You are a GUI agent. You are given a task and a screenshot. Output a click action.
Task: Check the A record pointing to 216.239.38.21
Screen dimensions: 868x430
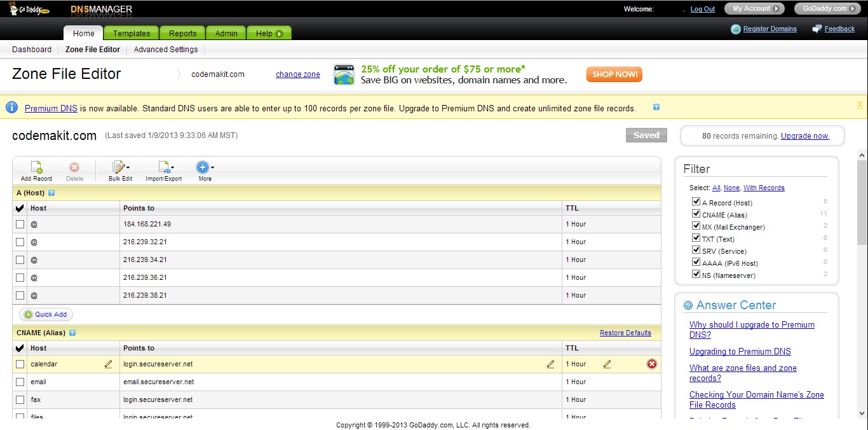pyautogui.click(x=20, y=295)
